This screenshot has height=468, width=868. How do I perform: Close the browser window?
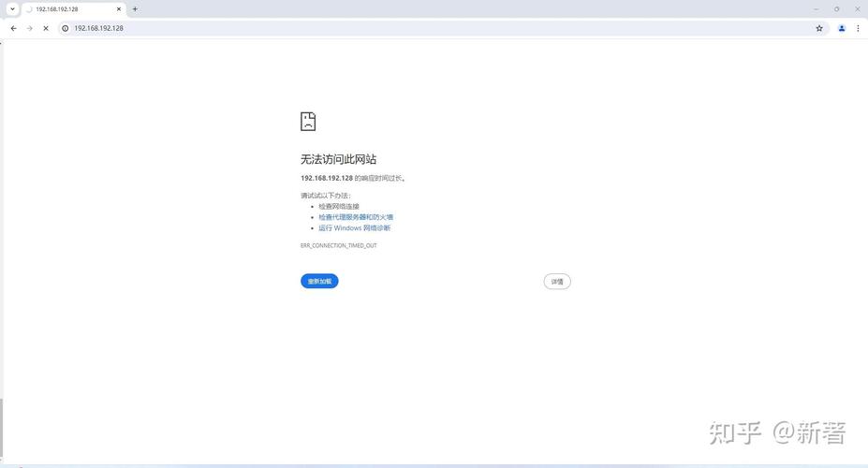coord(858,9)
